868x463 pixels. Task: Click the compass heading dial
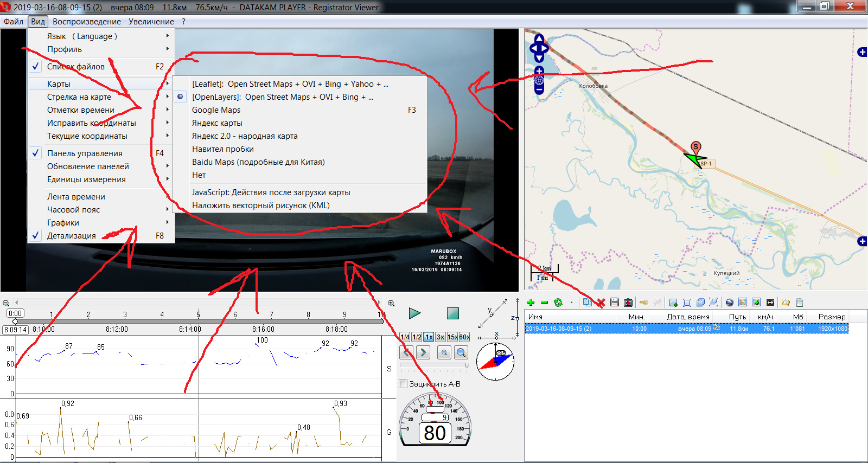[x=495, y=362]
